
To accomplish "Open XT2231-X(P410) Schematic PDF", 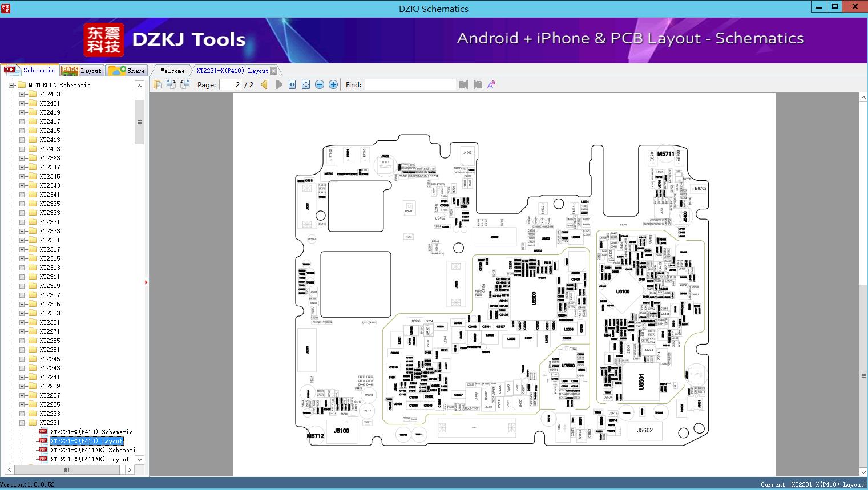I will pyautogui.click(x=91, y=432).
